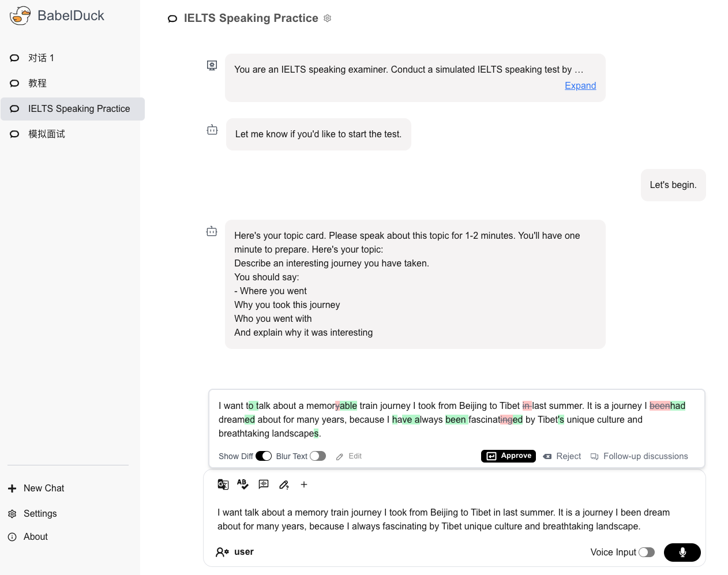Click the pencil with question mark icon
This screenshot has height=575, width=728.
point(284,485)
